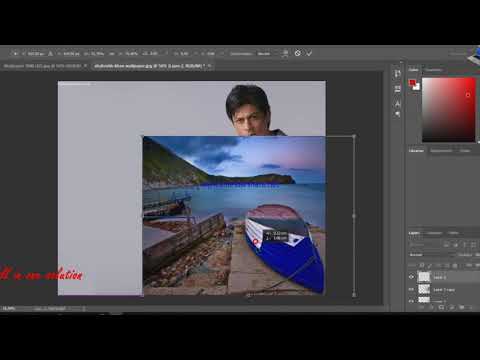Click the right-middle transform handle
Viewport: 480px width, 360px height.
tap(354, 216)
